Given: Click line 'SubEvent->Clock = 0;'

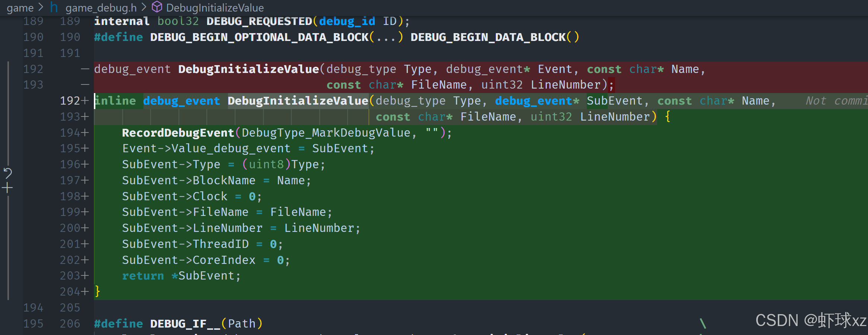Looking at the screenshot, I should [192, 197].
